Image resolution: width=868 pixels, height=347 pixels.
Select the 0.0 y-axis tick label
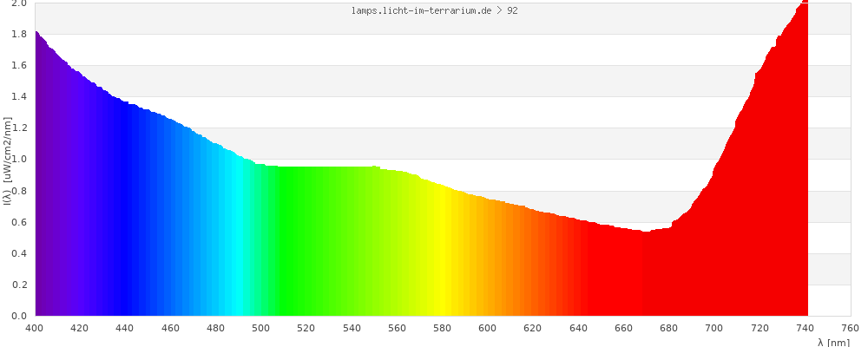click(x=19, y=316)
